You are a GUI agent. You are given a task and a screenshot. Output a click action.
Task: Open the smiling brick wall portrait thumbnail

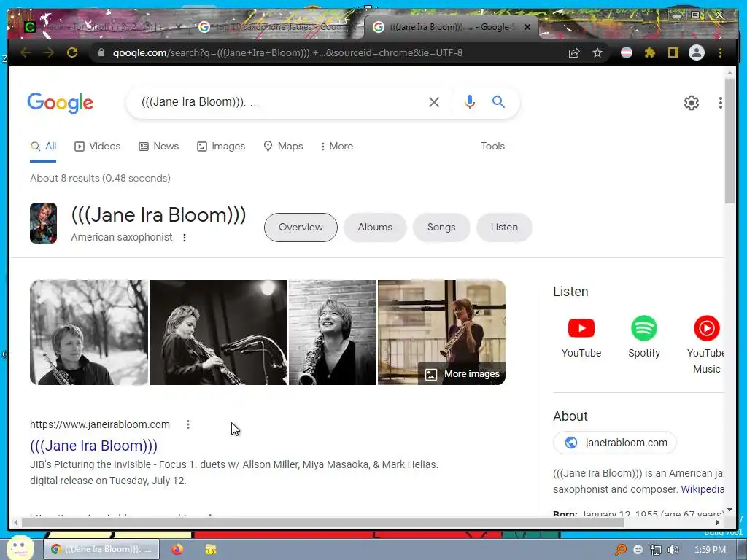pos(333,332)
